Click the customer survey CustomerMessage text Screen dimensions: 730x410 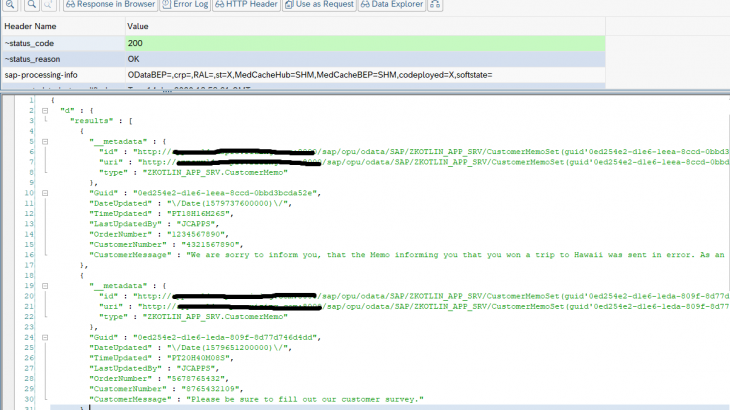tap(300, 400)
